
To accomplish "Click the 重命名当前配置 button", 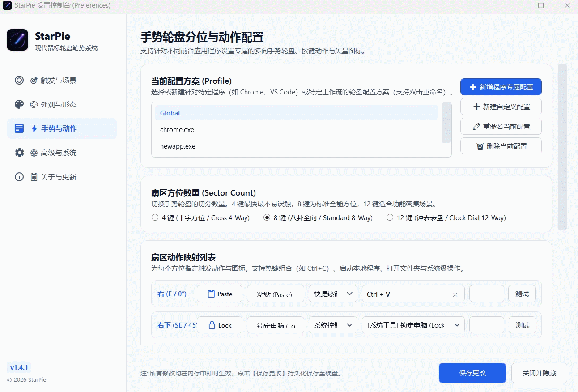I will tap(501, 127).
